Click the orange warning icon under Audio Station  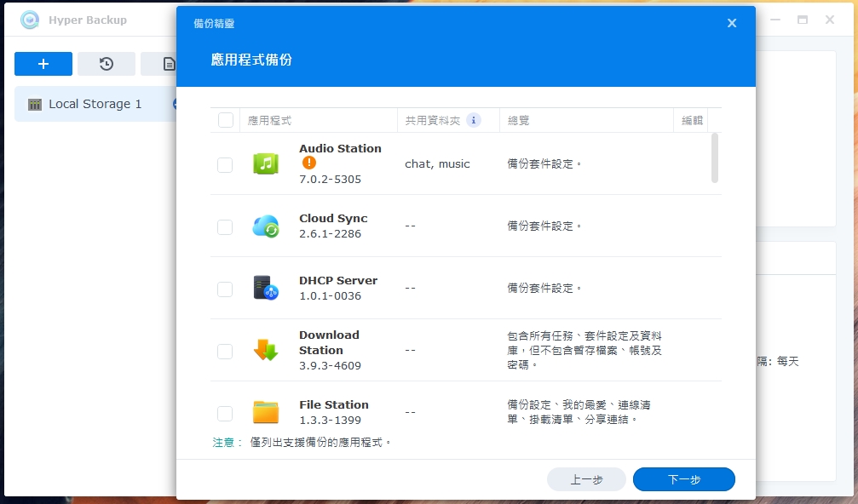click(309, 163)
